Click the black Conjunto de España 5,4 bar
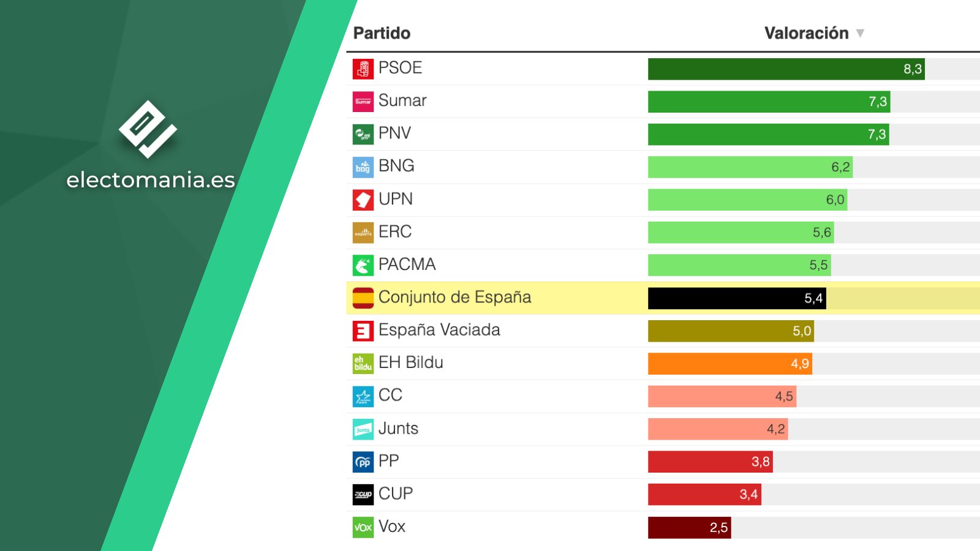Screen dimensions: 980x551 coord(737,298)
